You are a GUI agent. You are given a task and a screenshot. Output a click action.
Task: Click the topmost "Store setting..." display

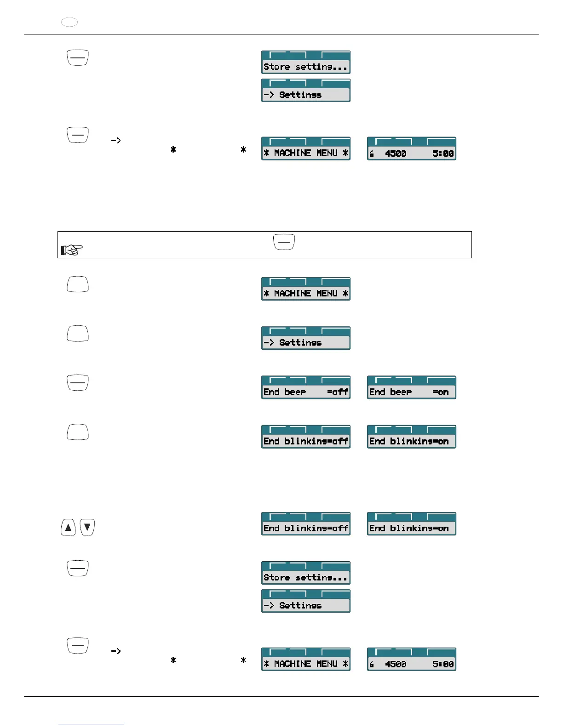(x=306, y=63)
